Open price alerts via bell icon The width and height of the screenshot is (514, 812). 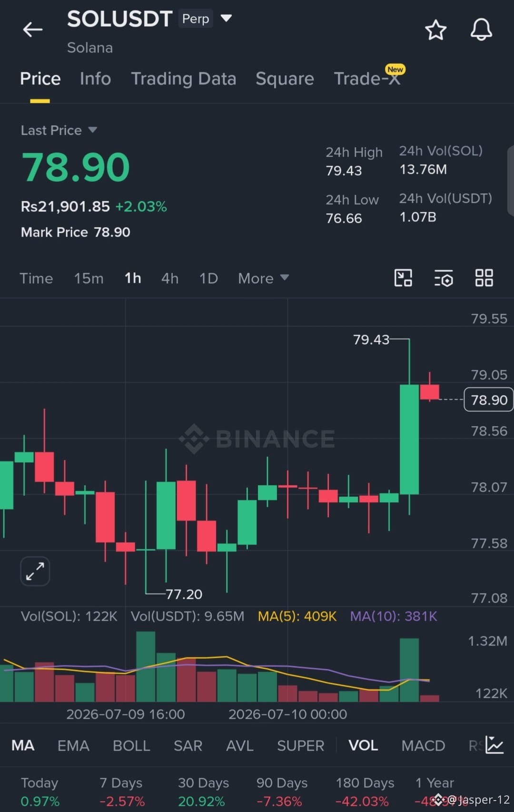(x=481, y=30)
